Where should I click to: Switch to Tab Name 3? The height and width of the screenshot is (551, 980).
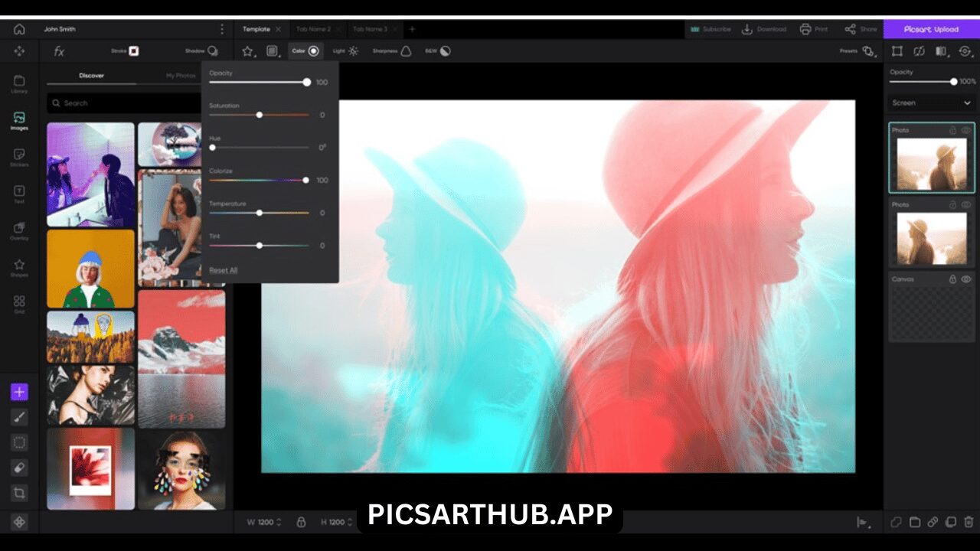click(370, 29)
